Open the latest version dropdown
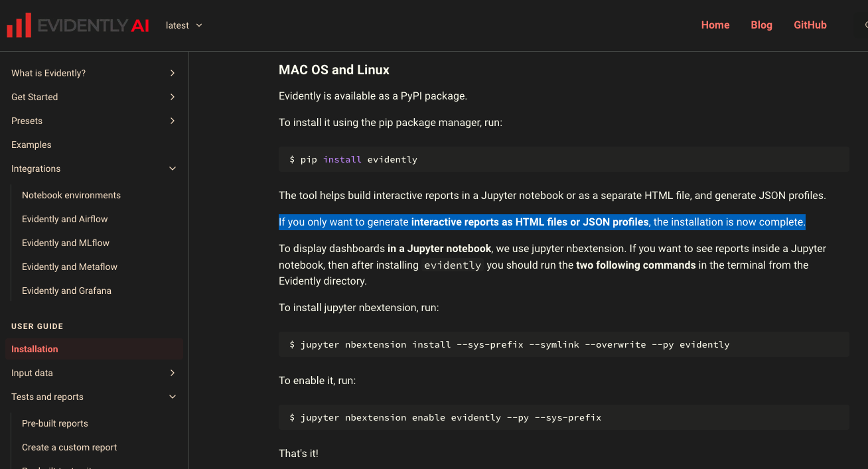Screen dimensions: 868x469 coord(184,25)
